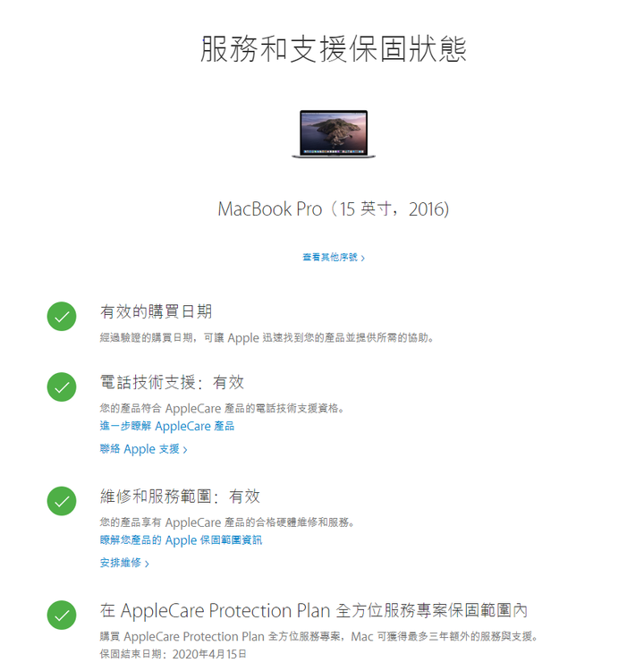644x671 pixels.
Task: Click chevron after 安排維修
Action: [x=148, y=564]
